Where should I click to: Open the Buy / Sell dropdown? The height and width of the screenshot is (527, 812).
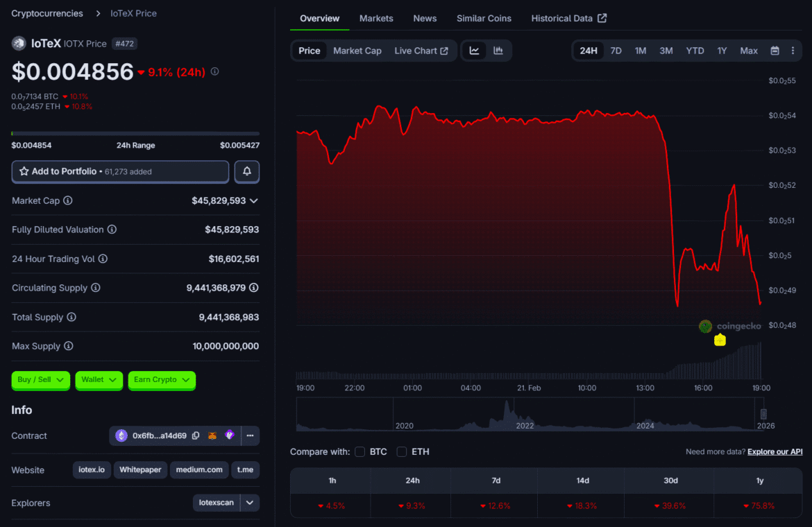[40, 380]
